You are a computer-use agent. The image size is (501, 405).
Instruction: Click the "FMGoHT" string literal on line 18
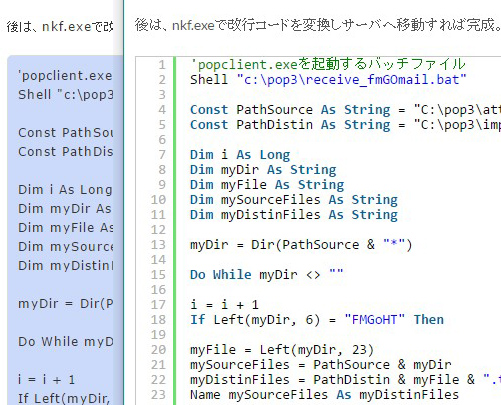coord(375,320)
